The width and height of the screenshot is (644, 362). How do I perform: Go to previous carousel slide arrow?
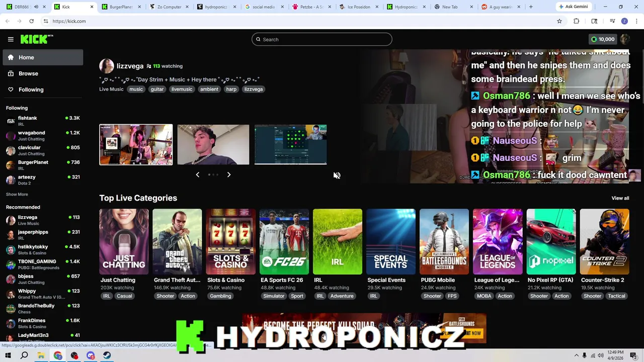click(x=197, y=174)
